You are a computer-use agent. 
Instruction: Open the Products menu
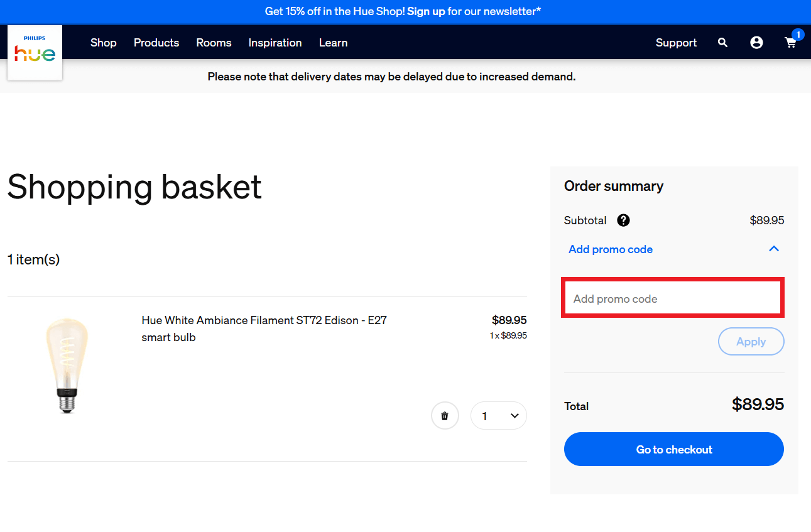pos(156,43)
